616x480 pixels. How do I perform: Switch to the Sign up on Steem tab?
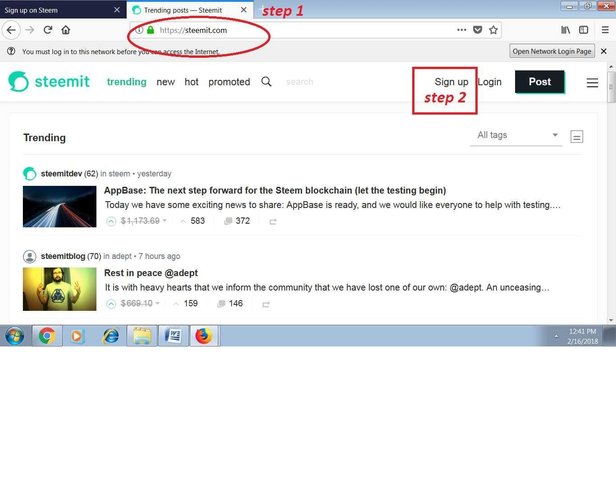tap(63, 10)
